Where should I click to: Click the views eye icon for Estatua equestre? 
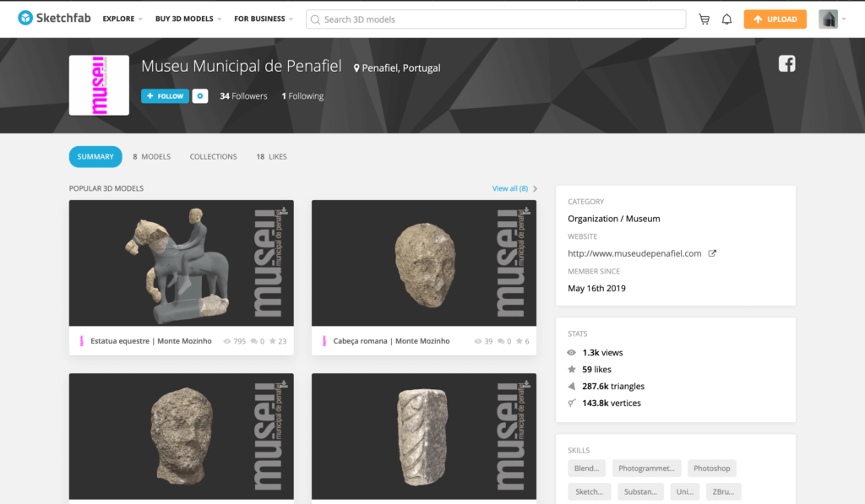226,341
